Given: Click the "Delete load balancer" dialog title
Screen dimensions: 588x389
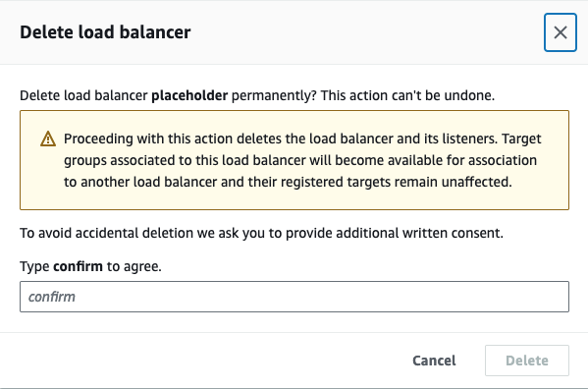Looking at the screenshot, I should click(105, 32).
